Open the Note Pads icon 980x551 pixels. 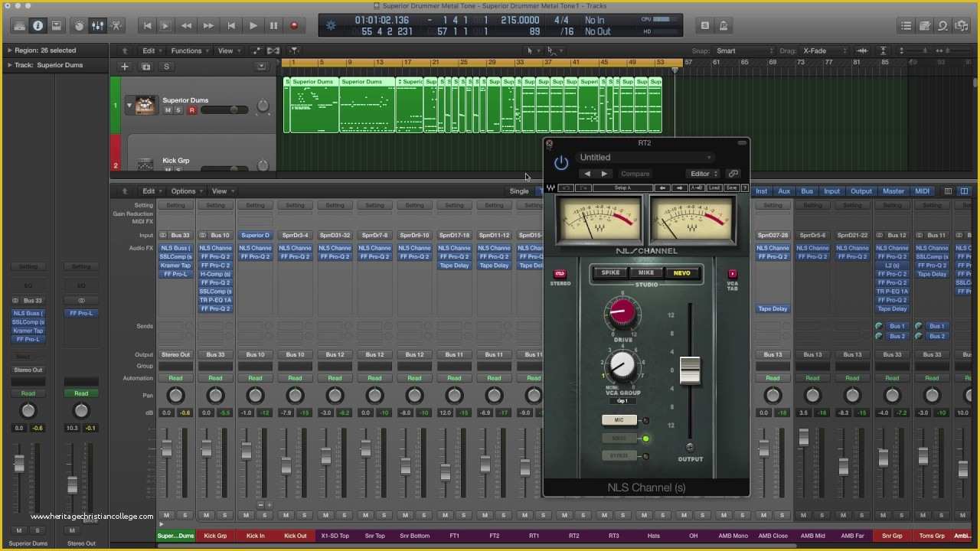(x=925, y=25)
